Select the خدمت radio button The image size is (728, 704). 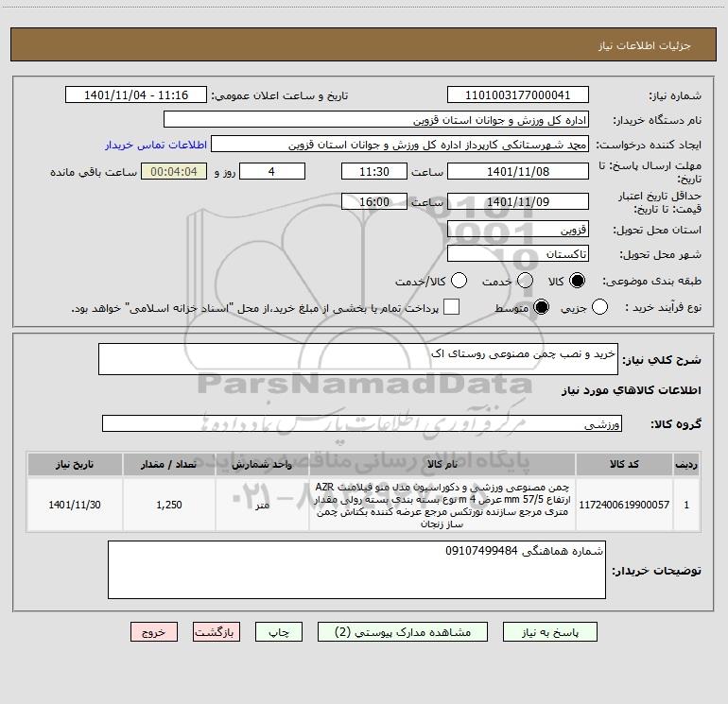pos(525,281)
